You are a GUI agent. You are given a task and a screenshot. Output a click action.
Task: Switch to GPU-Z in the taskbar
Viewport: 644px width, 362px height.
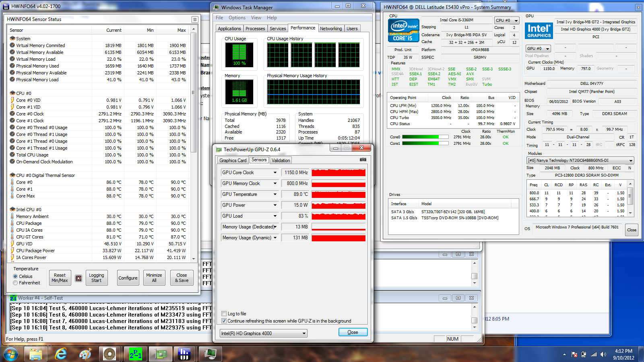(x=161, y=354)
